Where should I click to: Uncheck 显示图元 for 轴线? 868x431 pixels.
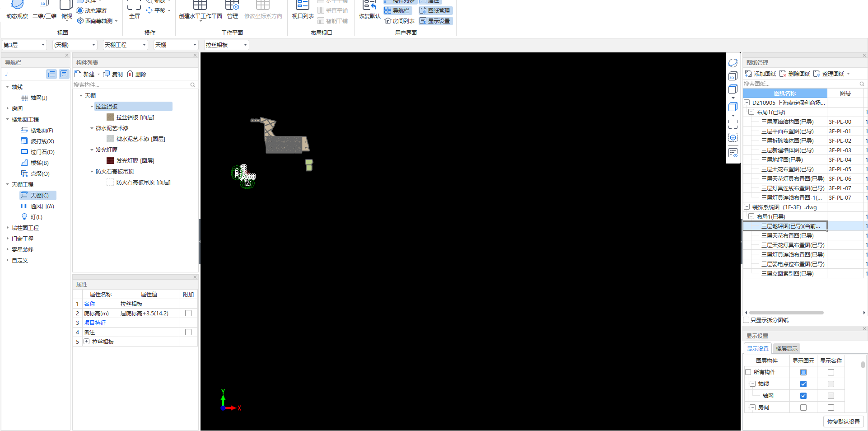(x=803, y=384)
